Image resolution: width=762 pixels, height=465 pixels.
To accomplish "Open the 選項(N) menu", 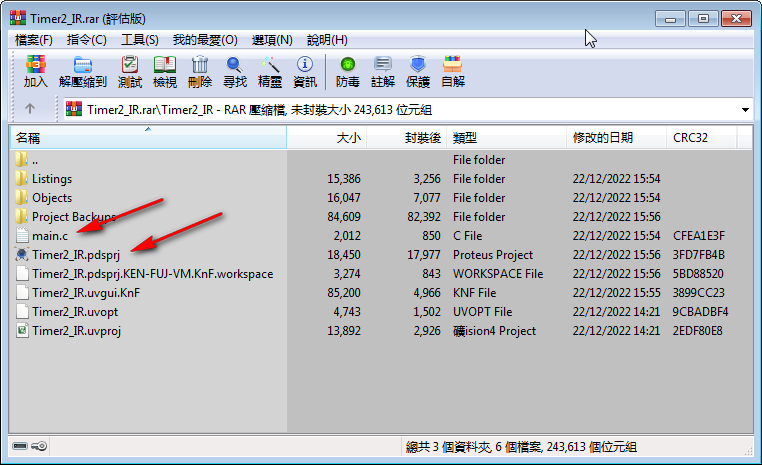I will (272, 40).
